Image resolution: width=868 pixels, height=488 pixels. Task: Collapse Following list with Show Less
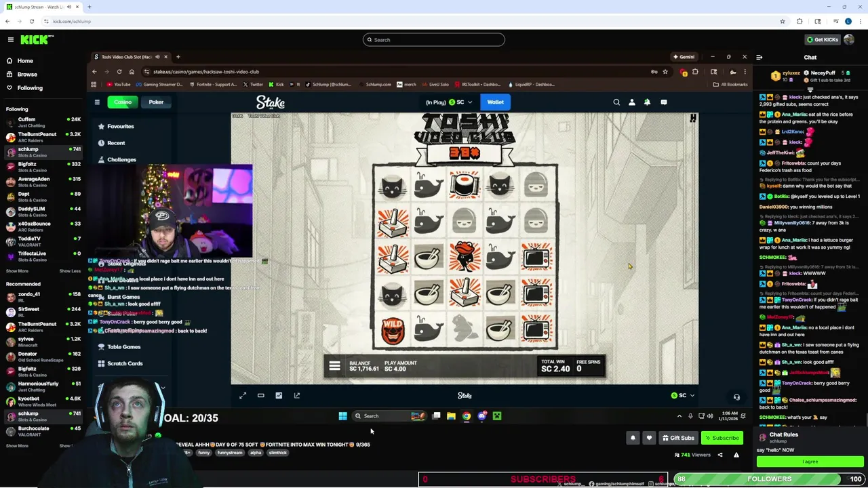[x=70, y=271]
